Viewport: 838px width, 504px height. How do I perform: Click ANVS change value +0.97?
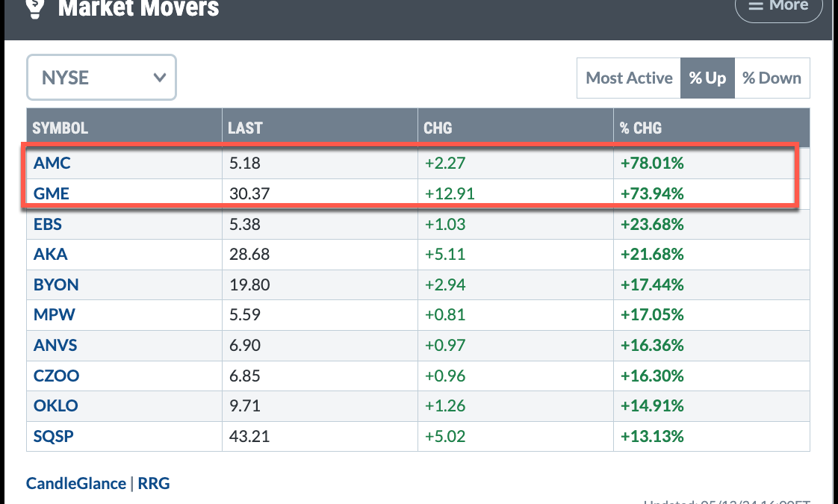point(445,345)
